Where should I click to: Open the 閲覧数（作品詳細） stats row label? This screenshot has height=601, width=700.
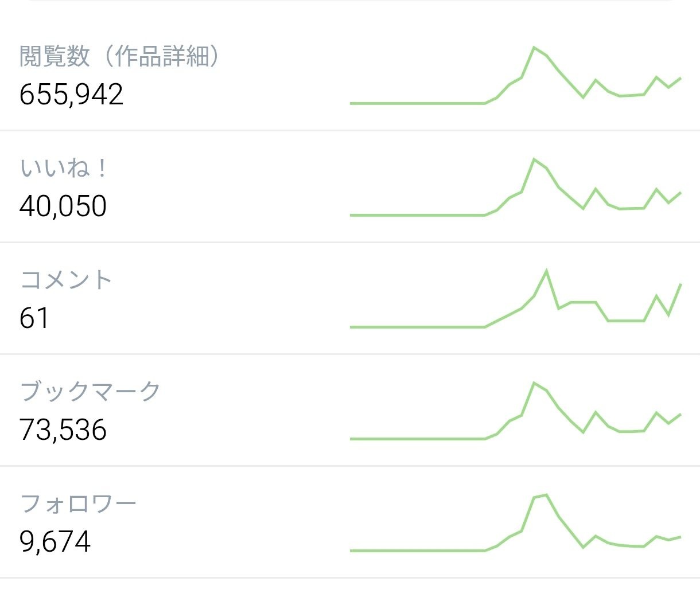[x=120, y=56]
